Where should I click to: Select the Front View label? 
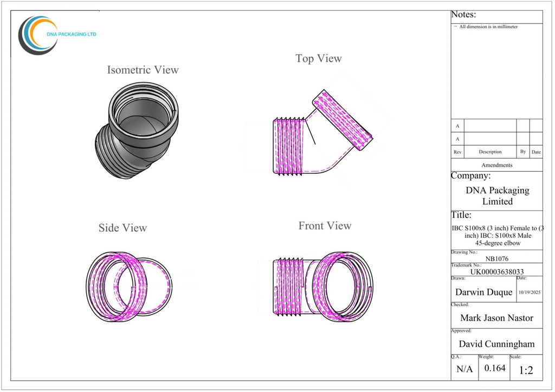(x=325, y=226)
